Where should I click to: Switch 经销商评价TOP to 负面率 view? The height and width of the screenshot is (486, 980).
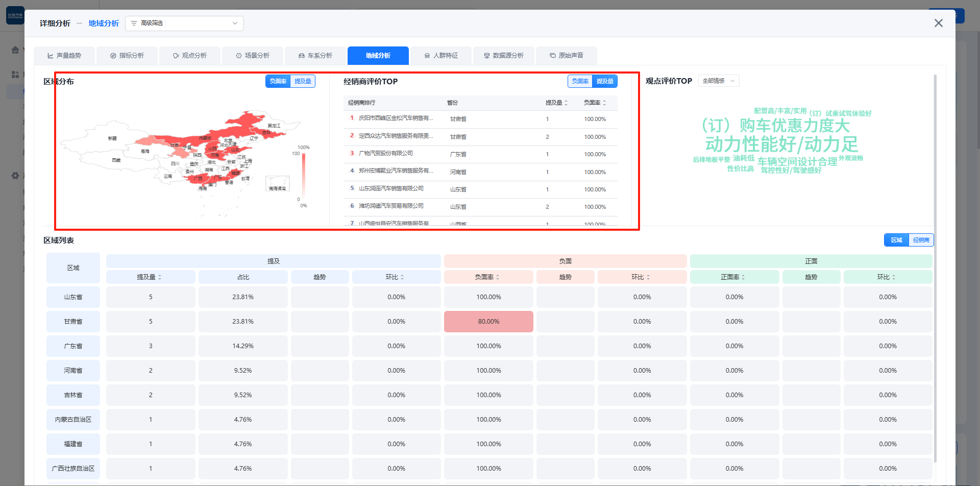pos(580,81)
